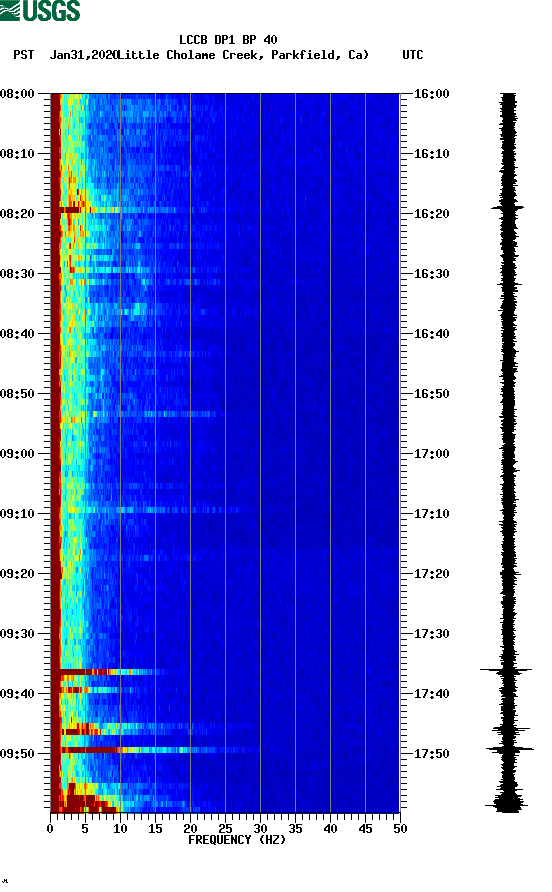This screenshot has width=552, height=892.
Task: Click the 25 Hz frequency tick label
Action: (x=225, y=829)
